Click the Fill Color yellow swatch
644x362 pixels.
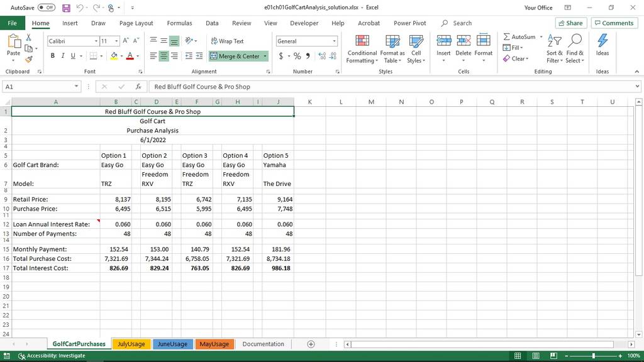click(x=114, y=56)
